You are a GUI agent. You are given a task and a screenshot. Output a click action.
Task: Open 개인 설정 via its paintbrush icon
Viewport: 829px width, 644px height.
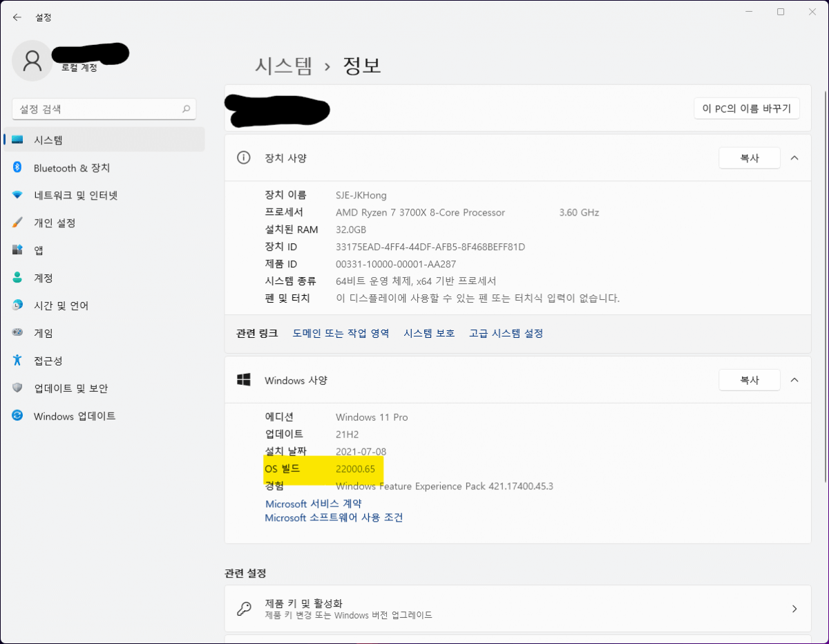pos(18,223)
